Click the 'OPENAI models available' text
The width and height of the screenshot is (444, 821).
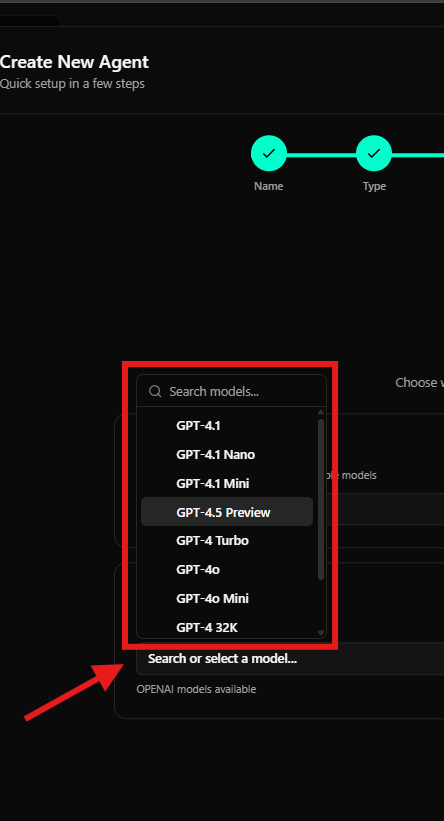point(196,690)
